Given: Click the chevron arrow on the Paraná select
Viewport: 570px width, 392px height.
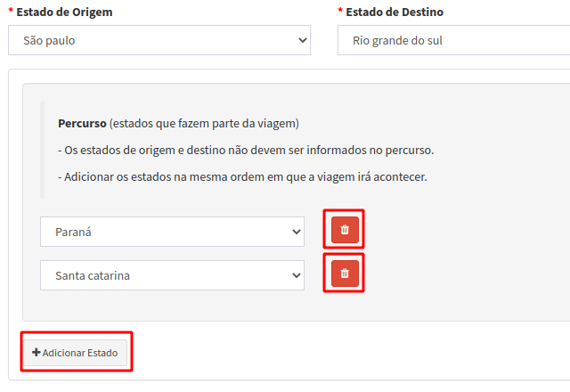Looking at the screenshot, I should pyautogui.click(x=297, y=232).
